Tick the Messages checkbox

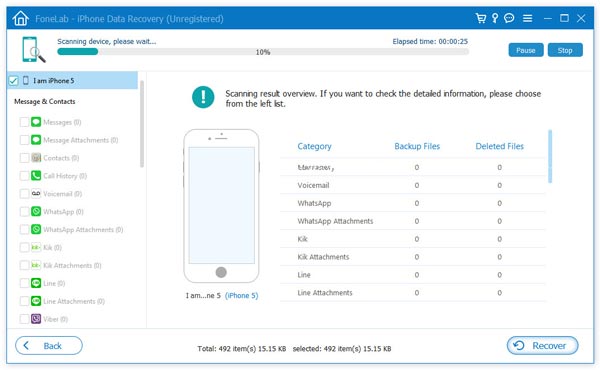coord(24,122)
